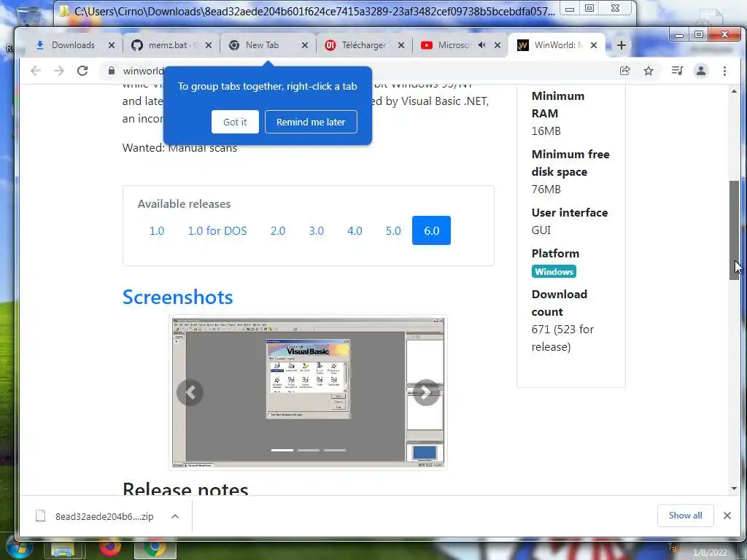Click the Windows platform badge

554,271
